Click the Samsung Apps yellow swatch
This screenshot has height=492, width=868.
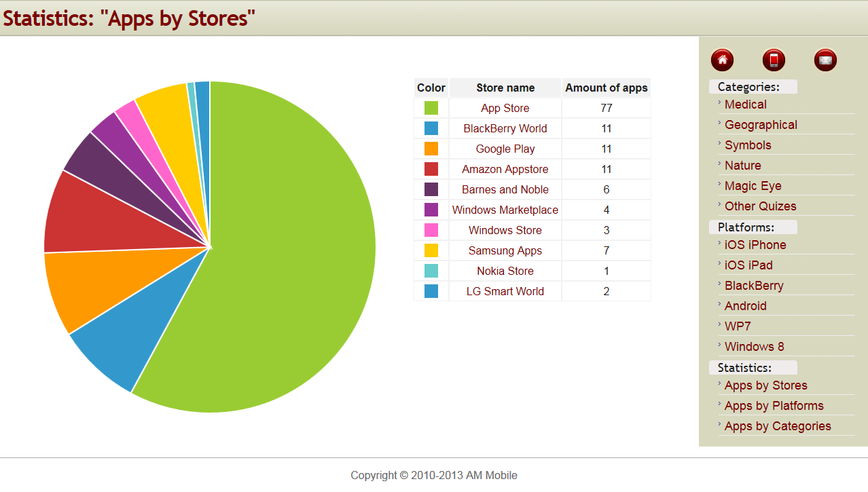click(431, 250)
